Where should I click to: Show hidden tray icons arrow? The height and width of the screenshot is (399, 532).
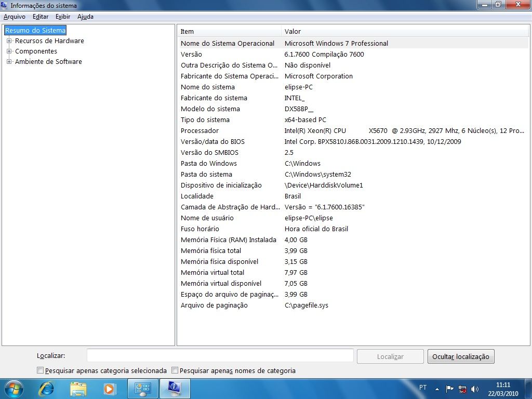[x=437, y=389]
